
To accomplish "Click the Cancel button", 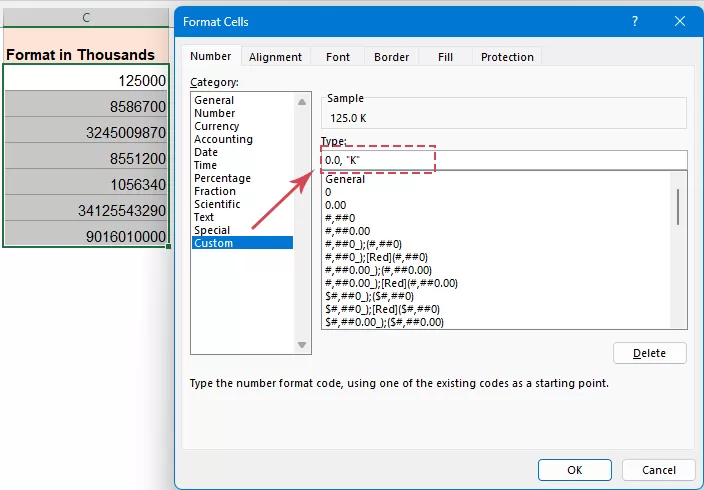I will pos(659,470).
